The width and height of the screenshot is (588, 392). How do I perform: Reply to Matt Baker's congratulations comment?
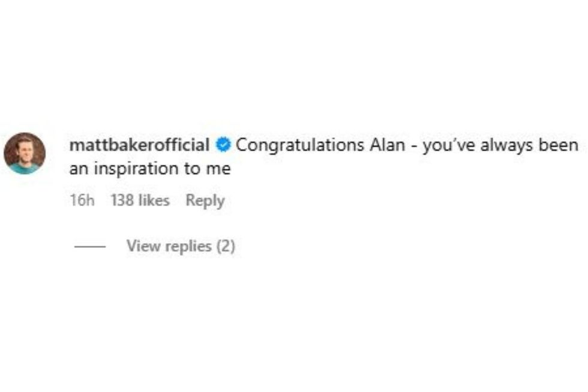coord(206,201)
